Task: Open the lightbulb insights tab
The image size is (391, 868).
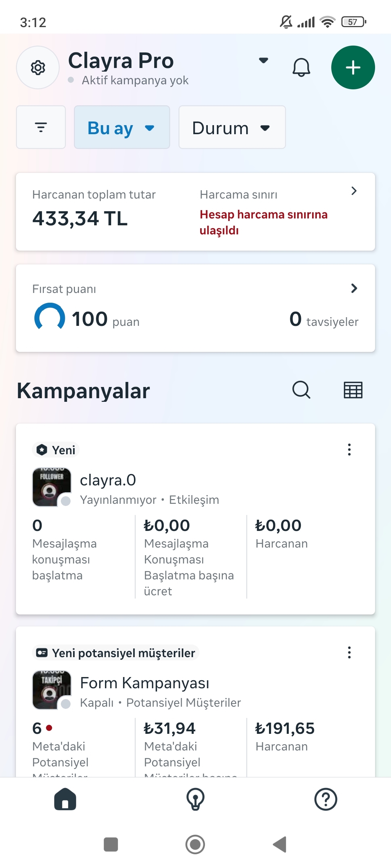Action: coord(195,799)
